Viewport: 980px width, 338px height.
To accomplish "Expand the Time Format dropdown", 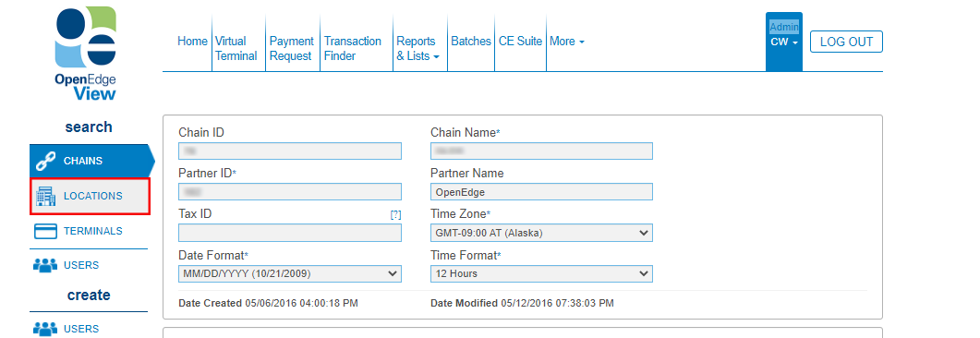I will point(541,273).
